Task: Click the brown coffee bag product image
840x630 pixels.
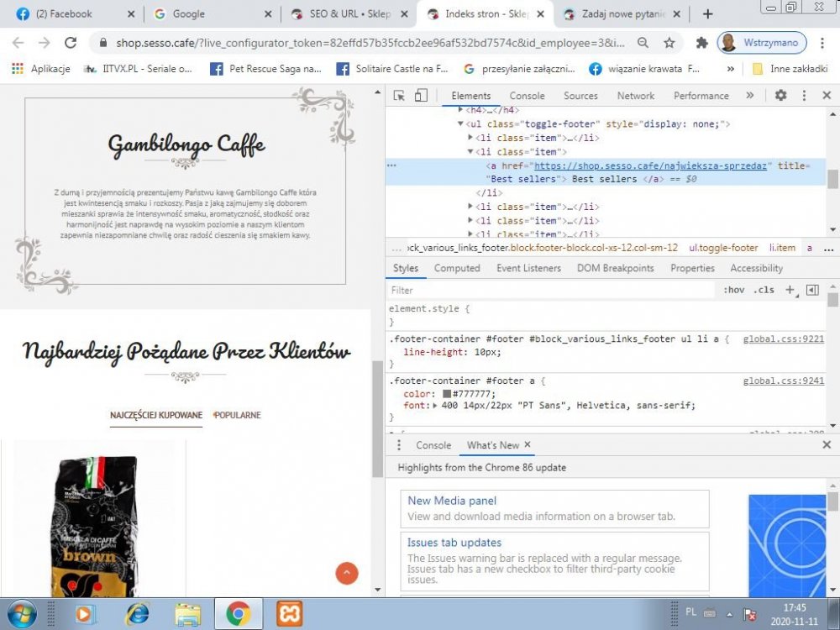Action: coord(94,526)
